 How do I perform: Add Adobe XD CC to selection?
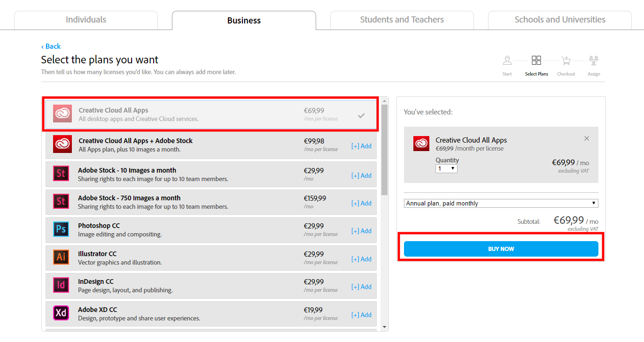coord(361,315)
